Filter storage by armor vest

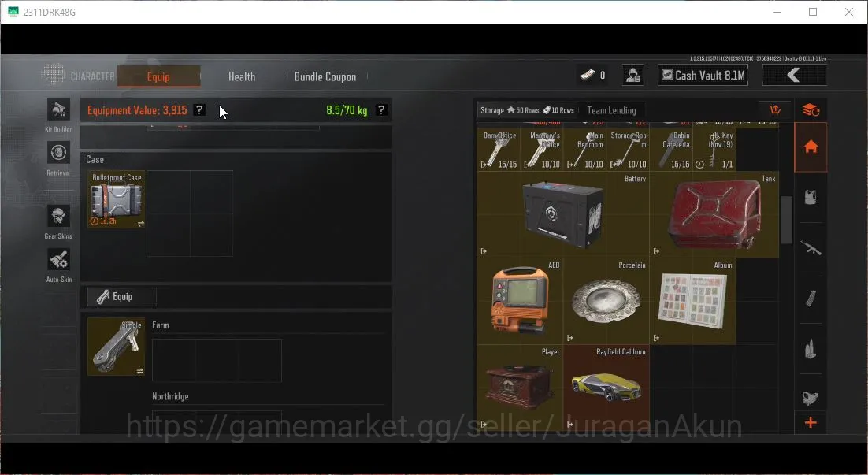tap(811, 197)
